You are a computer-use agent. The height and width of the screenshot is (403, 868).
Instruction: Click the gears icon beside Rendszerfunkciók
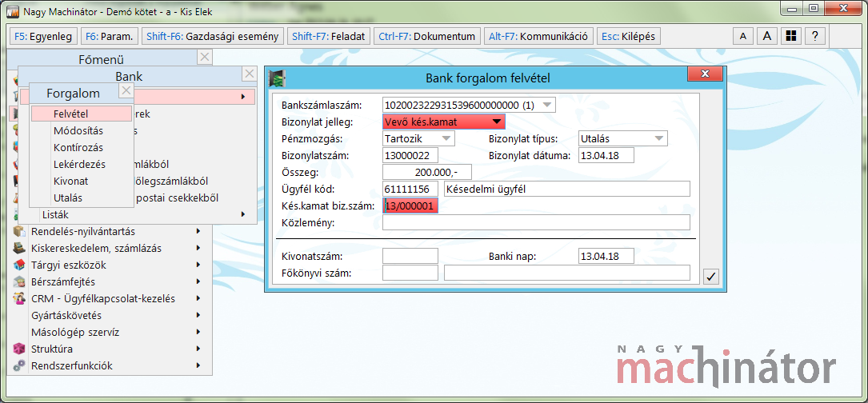tap(19, 366)
